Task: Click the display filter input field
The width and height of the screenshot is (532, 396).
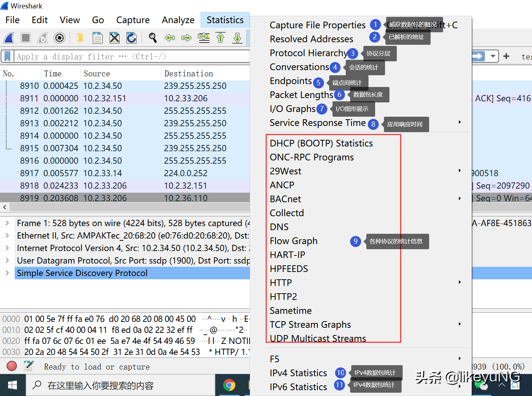Action: point(132,57)
